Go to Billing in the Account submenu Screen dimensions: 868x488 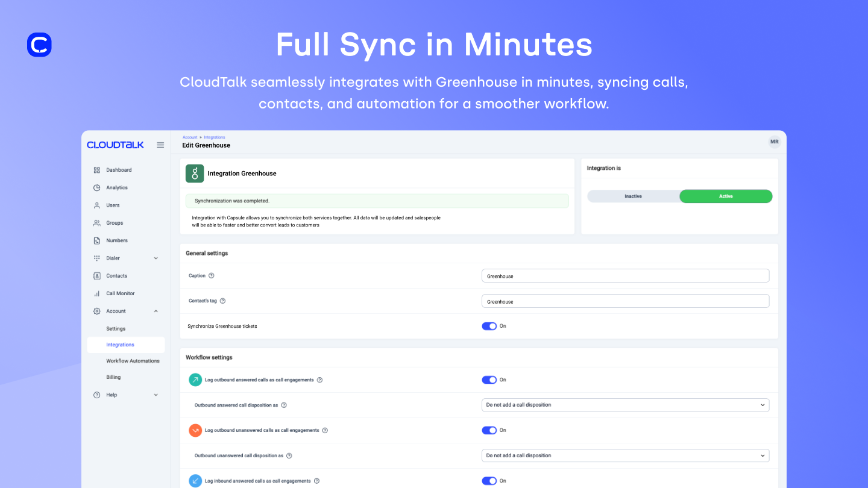(x=113, y=377)
